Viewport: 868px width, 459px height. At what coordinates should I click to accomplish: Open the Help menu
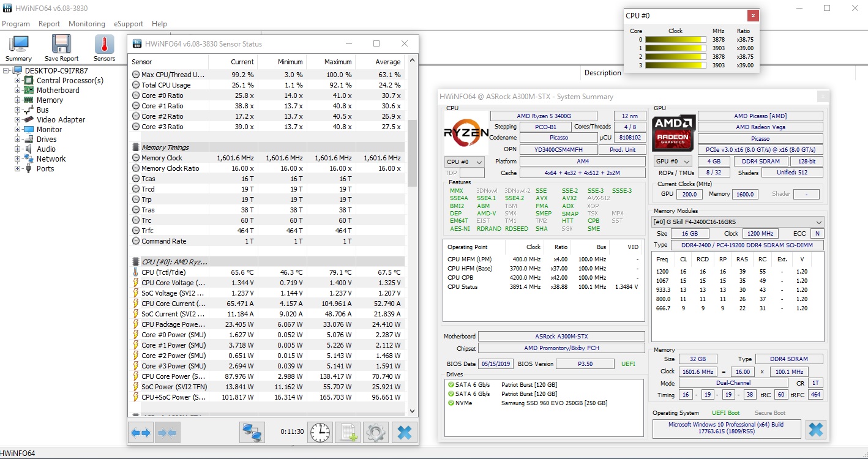tap(159, 24)
